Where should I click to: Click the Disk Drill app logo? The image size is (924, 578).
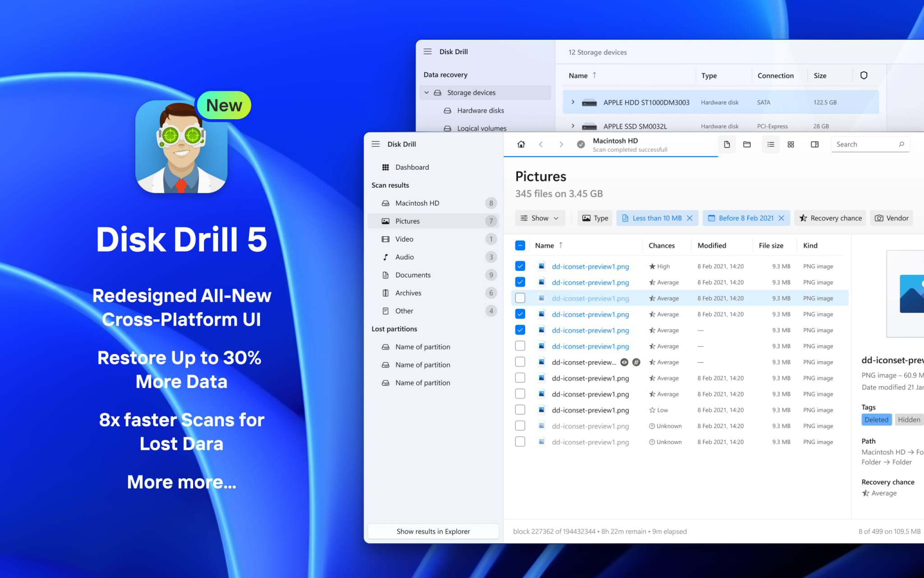[x=181, y=146]
